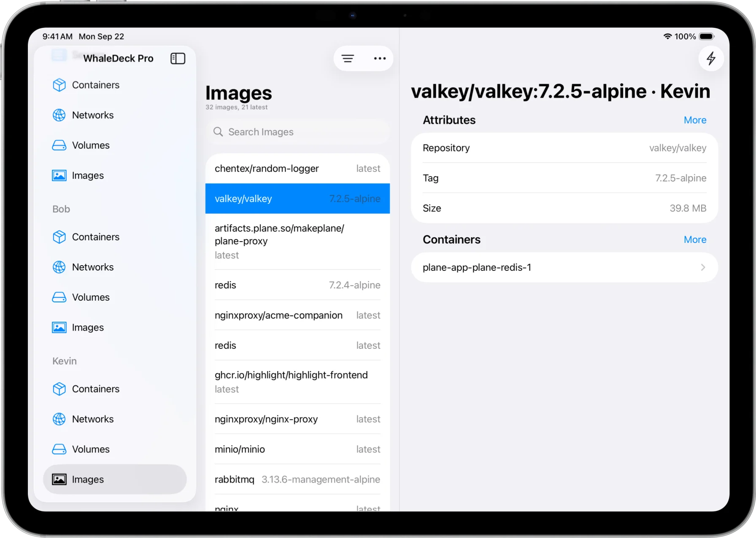This screenshot has width=756, height=538.
Task: Select the Images item under Bob
Action: point(88,327)
